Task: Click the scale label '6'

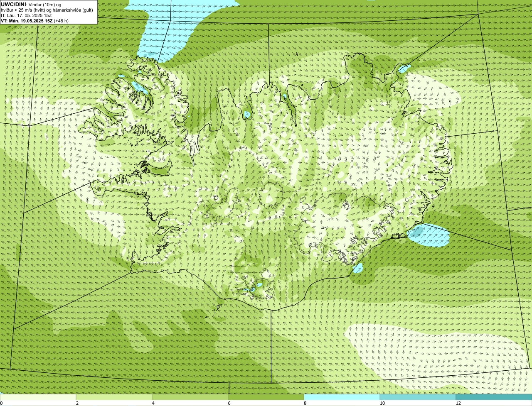Action: coord(229,403)
